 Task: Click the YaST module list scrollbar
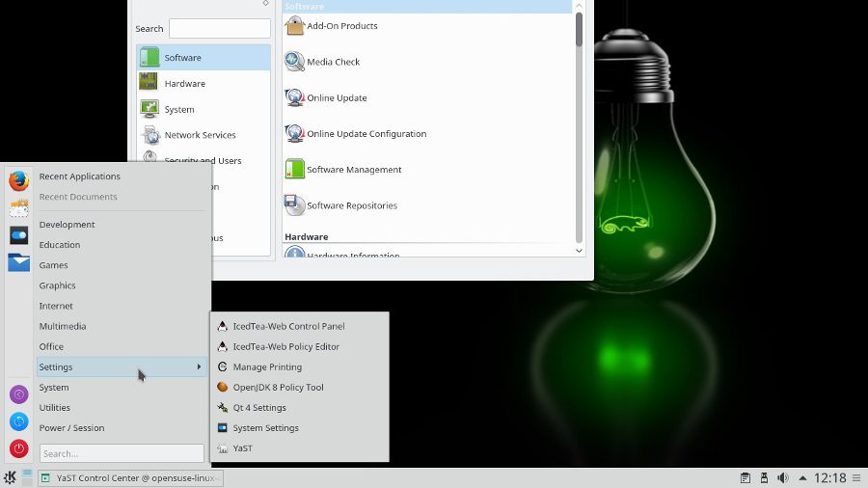point(579,29)
